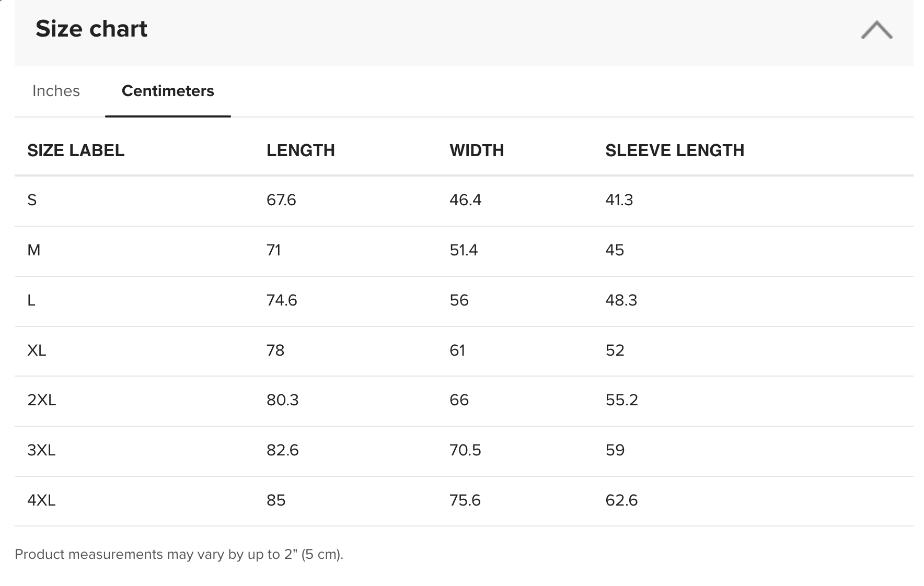
Task: Click the 67.6 length value for S
Action: click(281, 200)
